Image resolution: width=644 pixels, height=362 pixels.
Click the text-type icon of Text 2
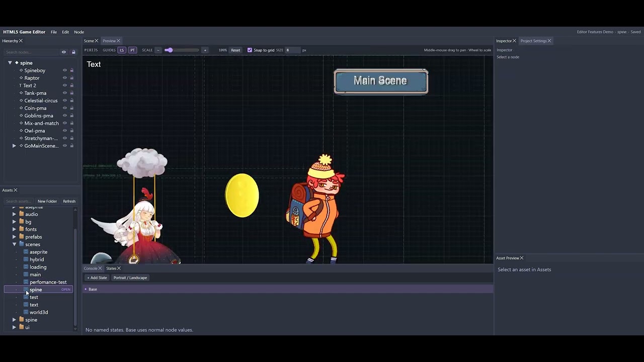click(20, 85)
